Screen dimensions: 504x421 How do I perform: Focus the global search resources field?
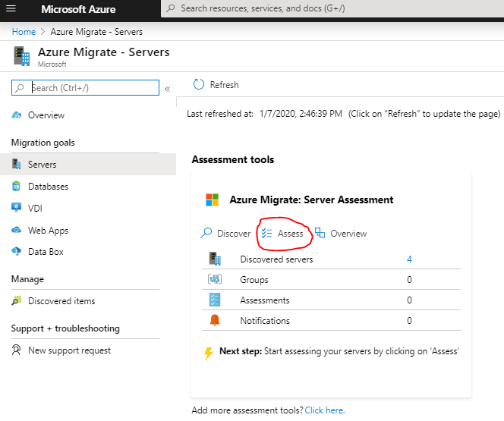pos(332,8)
